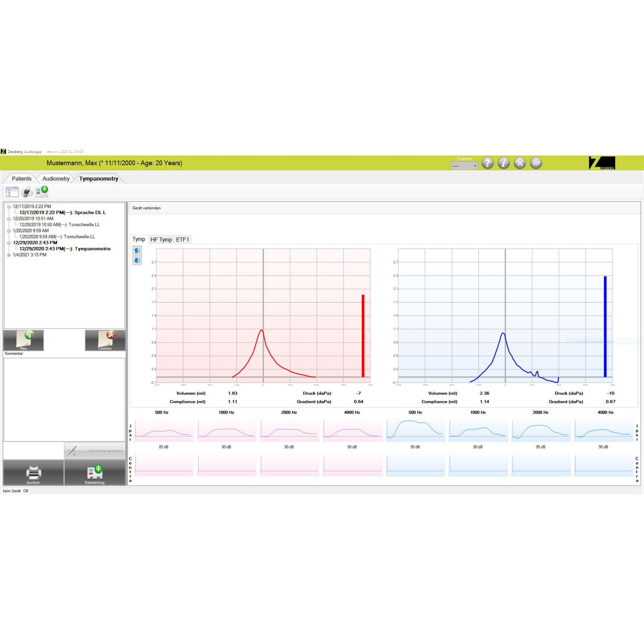Click the blue up arrow icon
The image size is (644, 644).
137,250
